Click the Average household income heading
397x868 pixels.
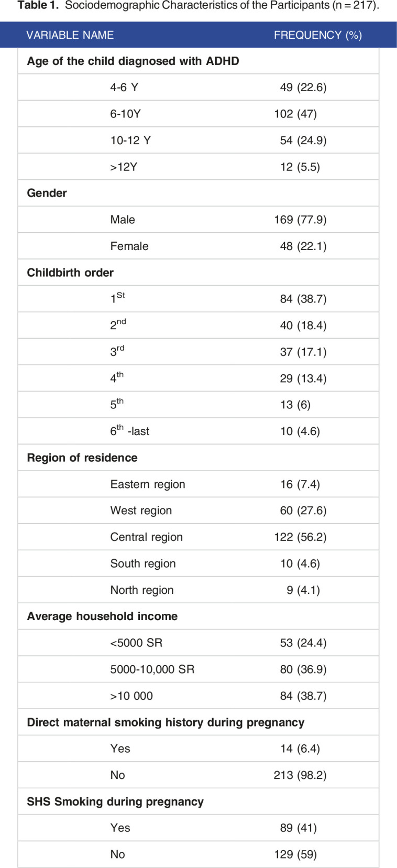(x=102, y=616)
